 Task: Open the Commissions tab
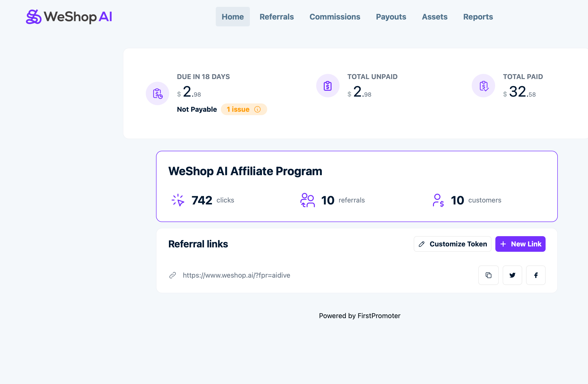pyautogui.click(x=335, y=17)
